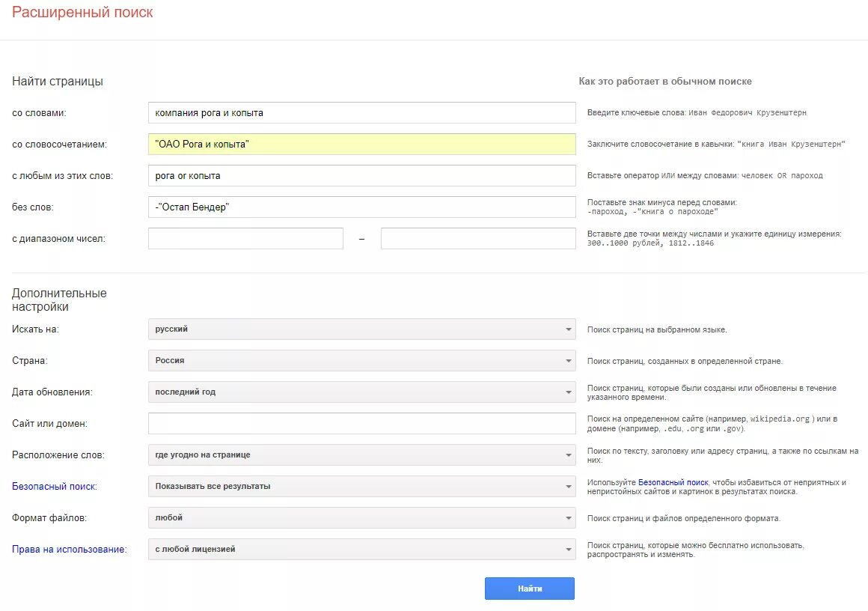The height and width of the screenshot is (611, 868).
Task: Click the 'Дополнительные настройки' heading
Action: pyautogui.click(x=59, y=300)
